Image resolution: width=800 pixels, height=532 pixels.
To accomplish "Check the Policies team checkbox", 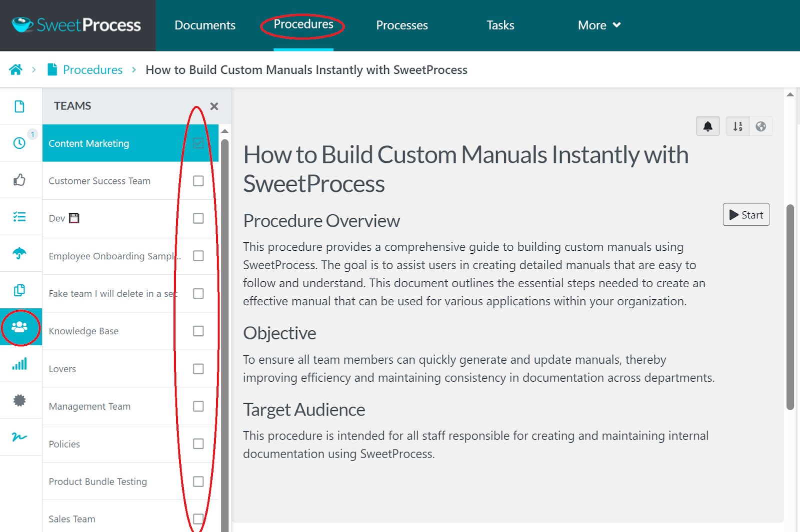I will [x=198, y=444].
